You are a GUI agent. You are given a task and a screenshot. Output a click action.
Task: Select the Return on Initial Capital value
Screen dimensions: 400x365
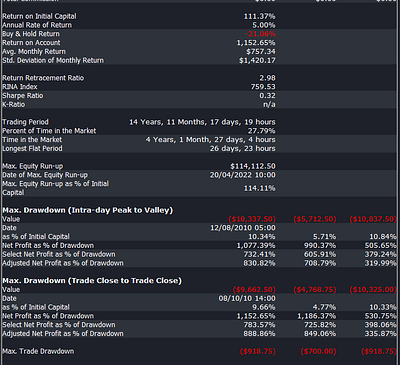tap(259, 16)
